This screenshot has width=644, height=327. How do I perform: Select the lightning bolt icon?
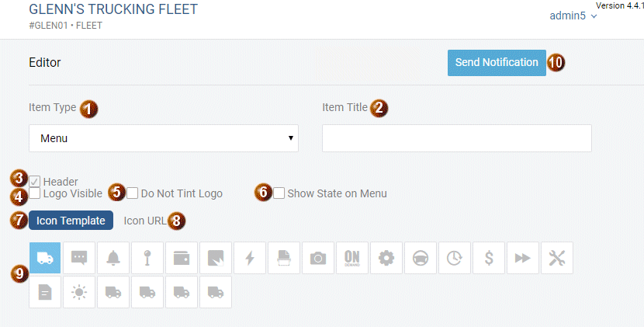(x=250, y=258)
